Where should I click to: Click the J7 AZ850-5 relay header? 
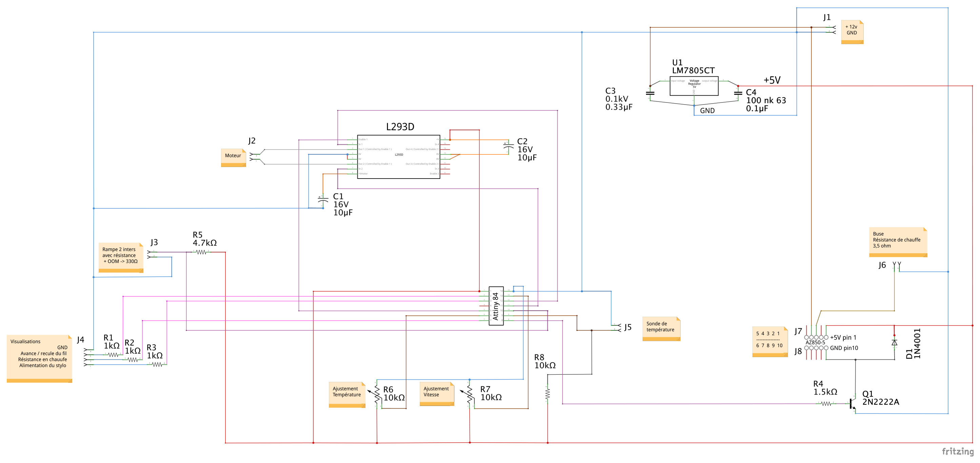[816, 337]
